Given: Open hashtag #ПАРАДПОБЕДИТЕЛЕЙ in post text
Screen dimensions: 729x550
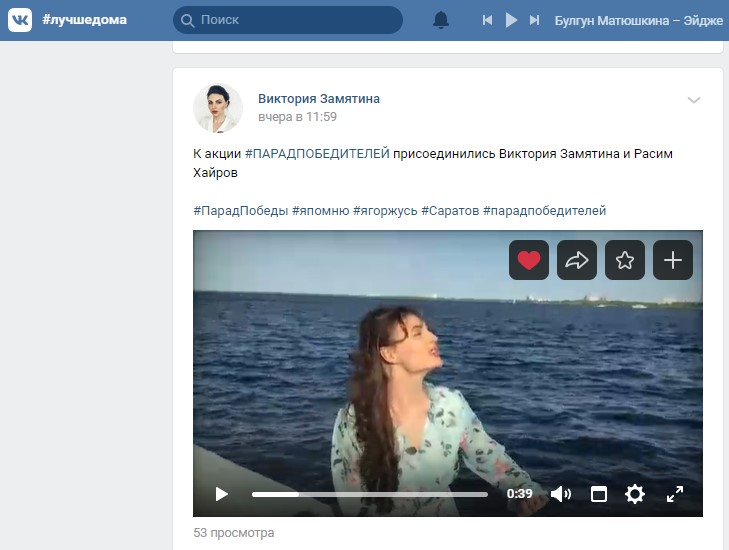Looking at the screenshot, I should [x=317, y=153].
